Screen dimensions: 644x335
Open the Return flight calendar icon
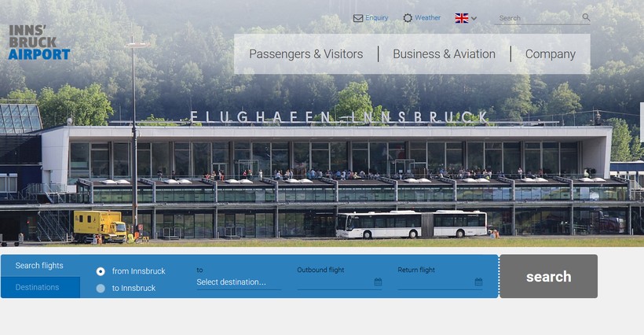click(x=478, y=282)
